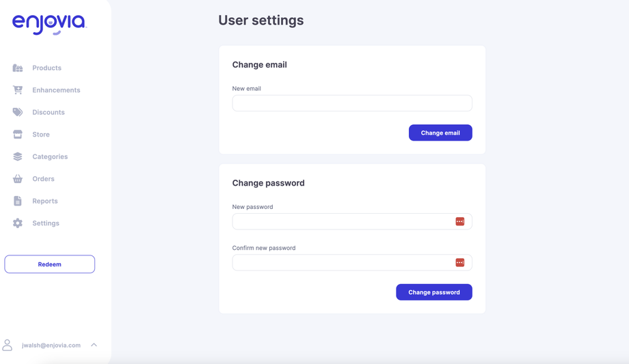Focus the New email input field

pos(352,103)
